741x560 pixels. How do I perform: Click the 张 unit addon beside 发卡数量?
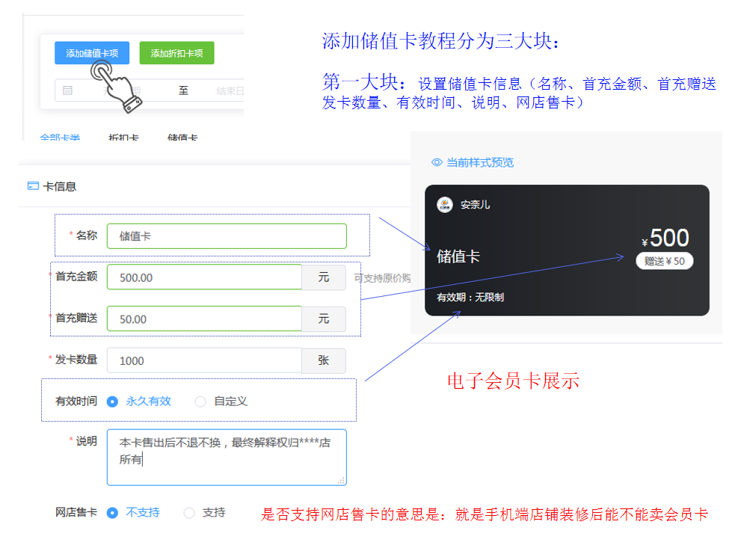click(x=324, y=360)
